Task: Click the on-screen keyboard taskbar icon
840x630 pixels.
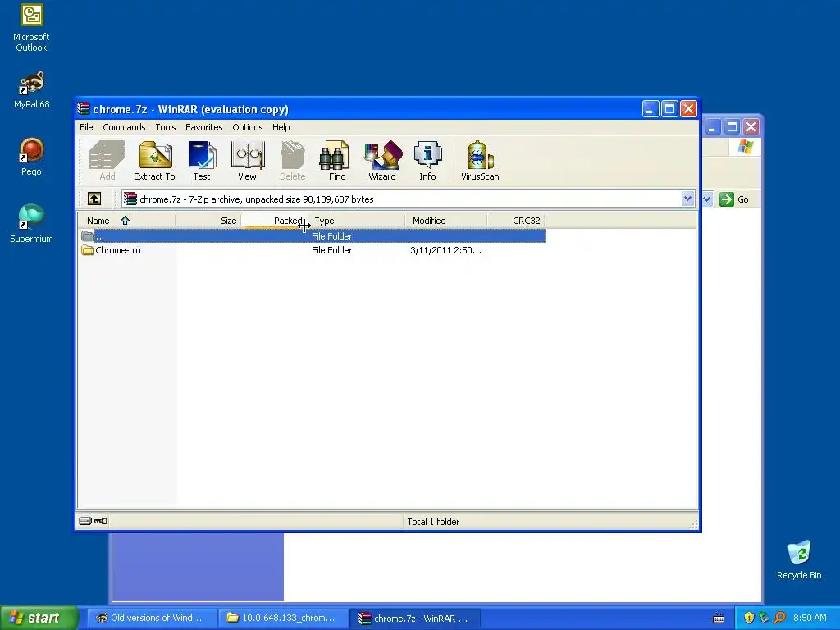Action: tap(719, 619)
